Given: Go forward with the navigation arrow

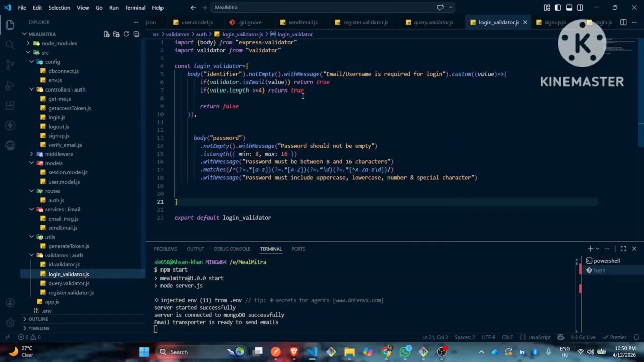Looking at the screenshot, I should 204,8.
